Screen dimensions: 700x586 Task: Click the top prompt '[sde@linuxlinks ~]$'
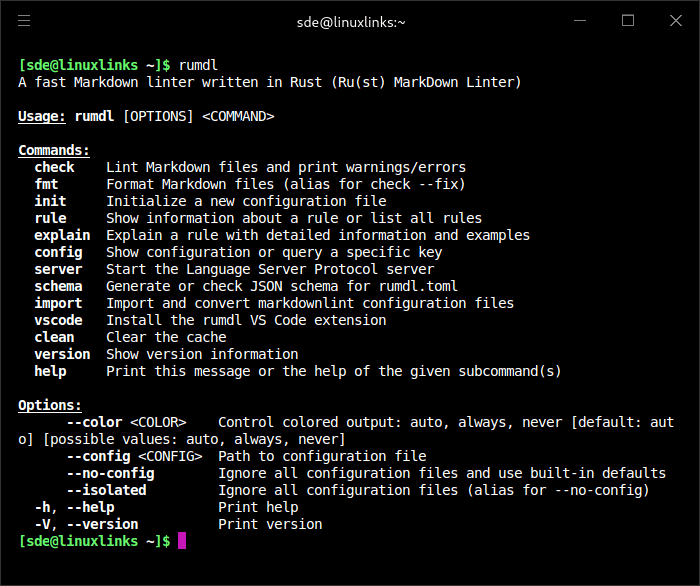95,65
